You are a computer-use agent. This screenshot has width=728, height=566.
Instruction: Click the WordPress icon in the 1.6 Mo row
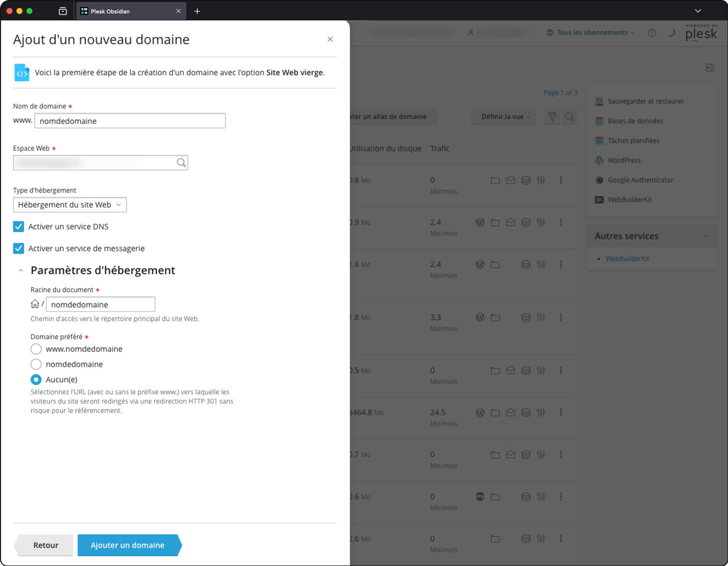pyautogui.click(x=480, y=265)
